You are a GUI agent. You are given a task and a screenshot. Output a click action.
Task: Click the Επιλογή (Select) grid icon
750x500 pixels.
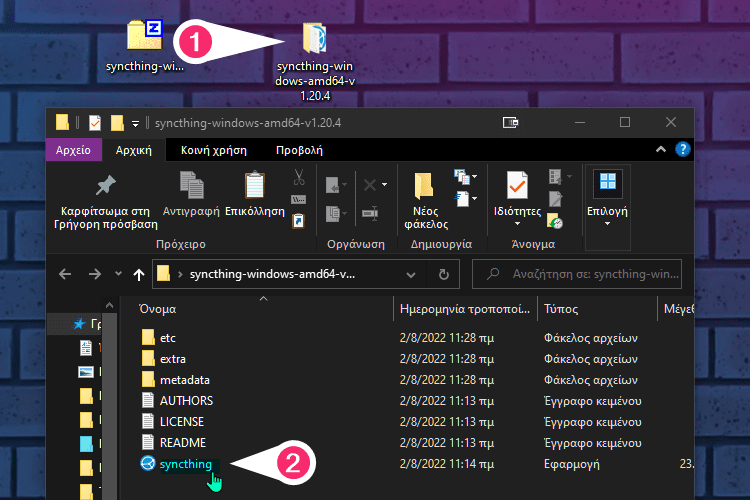607,182
